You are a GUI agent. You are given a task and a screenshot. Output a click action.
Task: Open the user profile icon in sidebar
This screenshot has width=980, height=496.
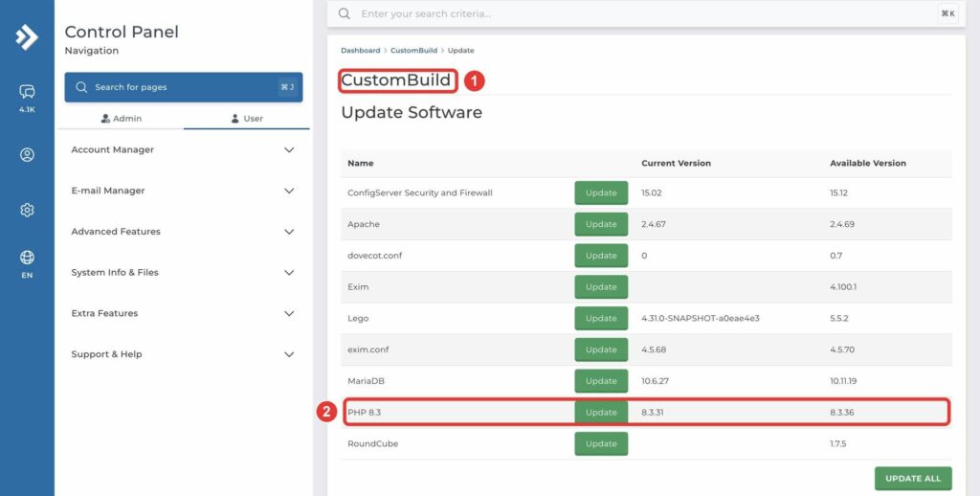(x=27, y=154)
